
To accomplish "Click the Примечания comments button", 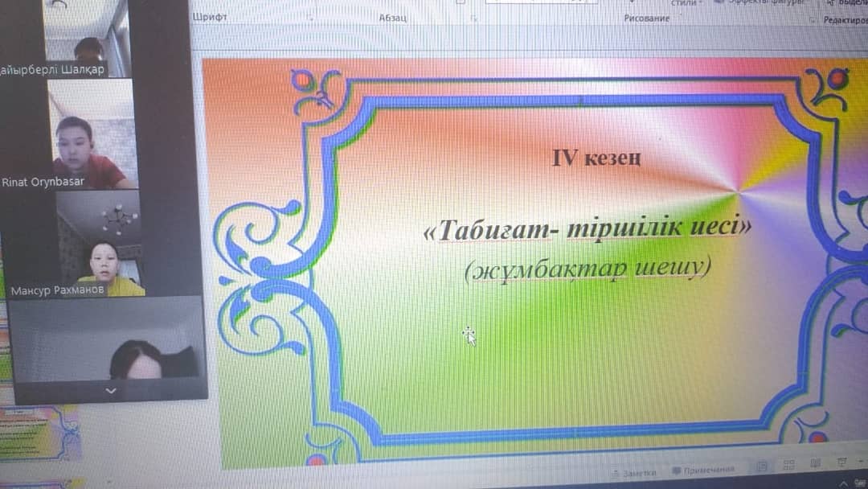I will coord(703,470).
